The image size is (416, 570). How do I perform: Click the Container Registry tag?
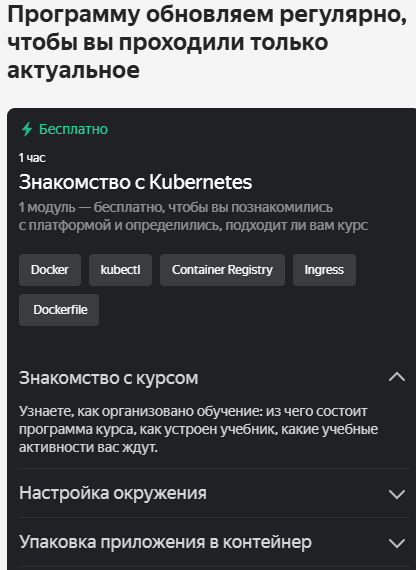pyautogui.click(x=222, y=270)
